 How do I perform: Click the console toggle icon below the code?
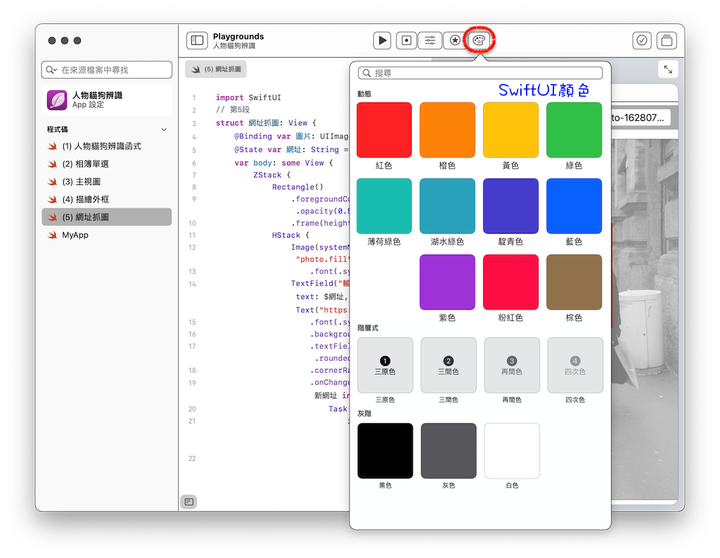point(189,502)
